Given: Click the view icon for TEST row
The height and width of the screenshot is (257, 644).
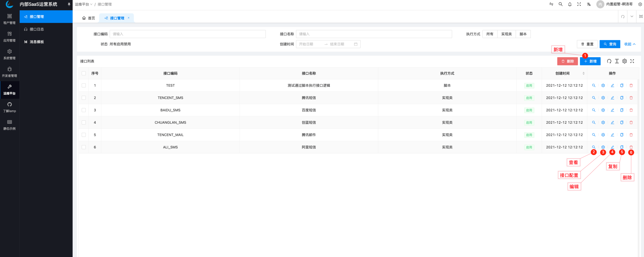Looking at the screenshot, I should [593, 85].
